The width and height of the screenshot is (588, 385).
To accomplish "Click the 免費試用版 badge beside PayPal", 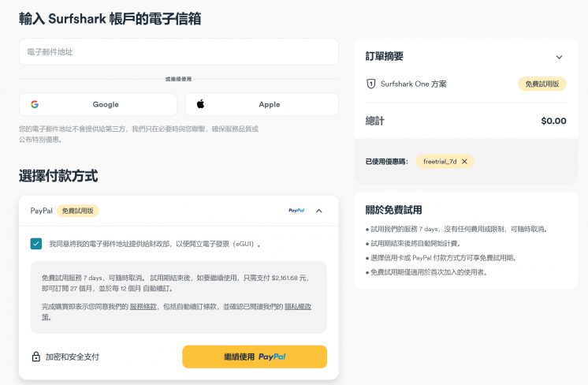I will [78, 211].
